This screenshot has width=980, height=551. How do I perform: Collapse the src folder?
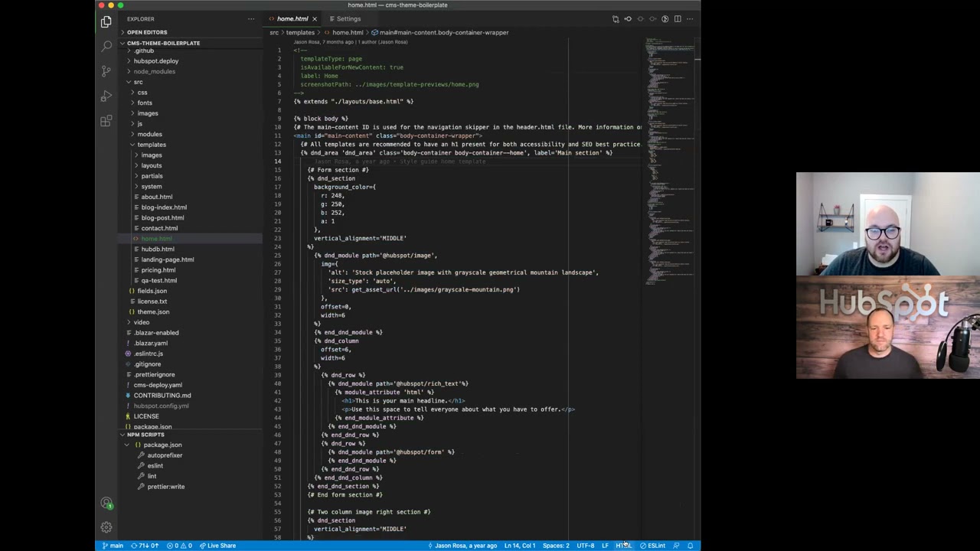(x=138, y=82)
